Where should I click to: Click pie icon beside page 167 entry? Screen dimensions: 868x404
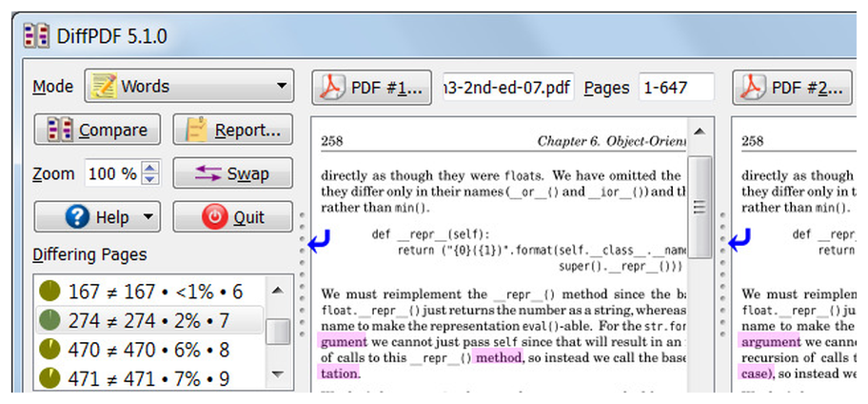[x=49, y=291]
